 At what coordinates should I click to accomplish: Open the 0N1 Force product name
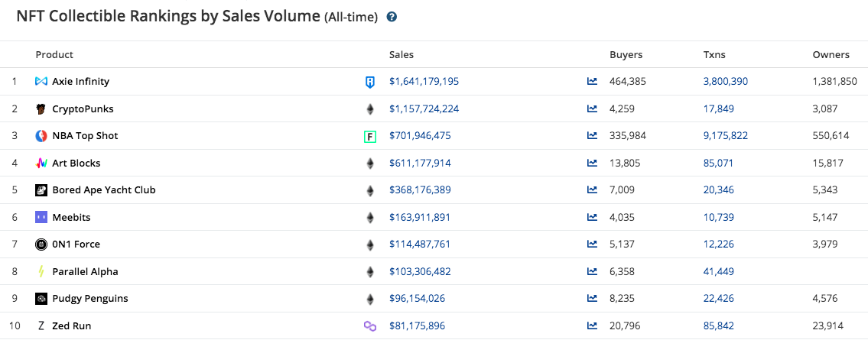pyautogui.click(x=76, y=244)
